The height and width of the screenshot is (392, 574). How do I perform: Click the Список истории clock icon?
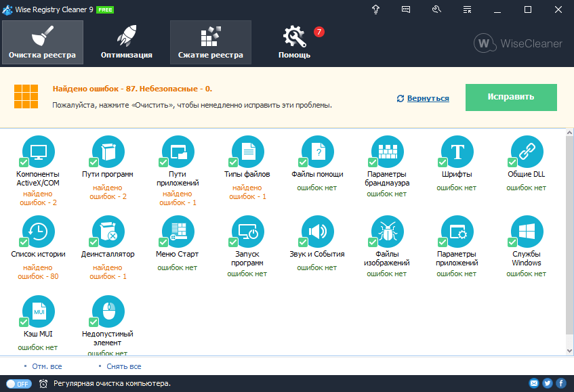(x=39, y=232)
